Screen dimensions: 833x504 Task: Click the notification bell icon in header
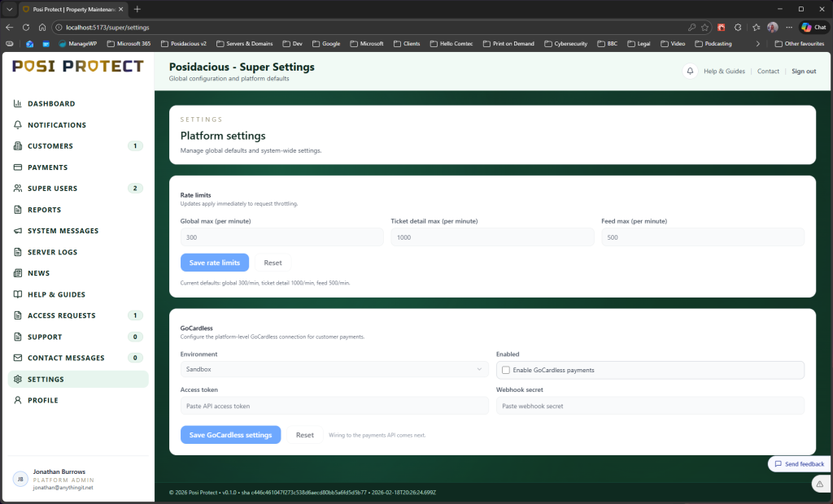point(691,72)
